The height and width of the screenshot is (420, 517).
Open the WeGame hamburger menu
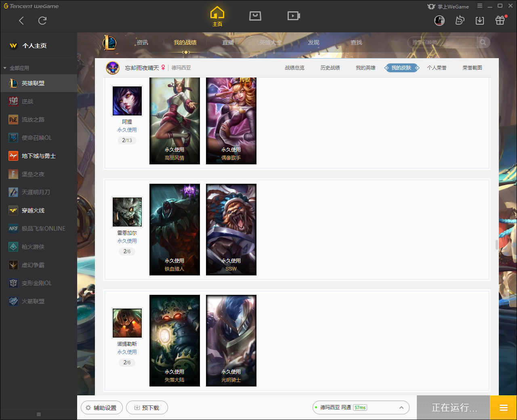(x=480, y=6)
